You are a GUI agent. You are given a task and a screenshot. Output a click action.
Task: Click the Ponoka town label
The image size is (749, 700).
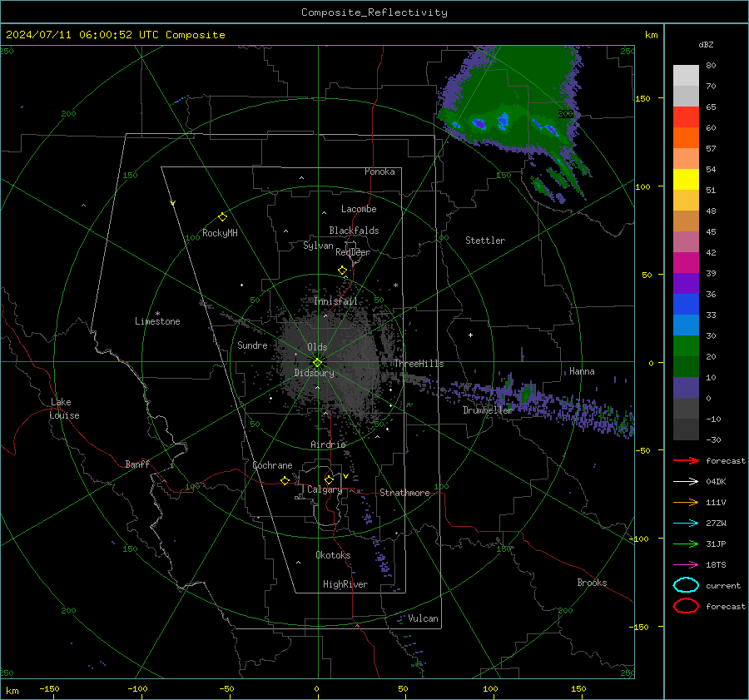[x=379, y=171]
